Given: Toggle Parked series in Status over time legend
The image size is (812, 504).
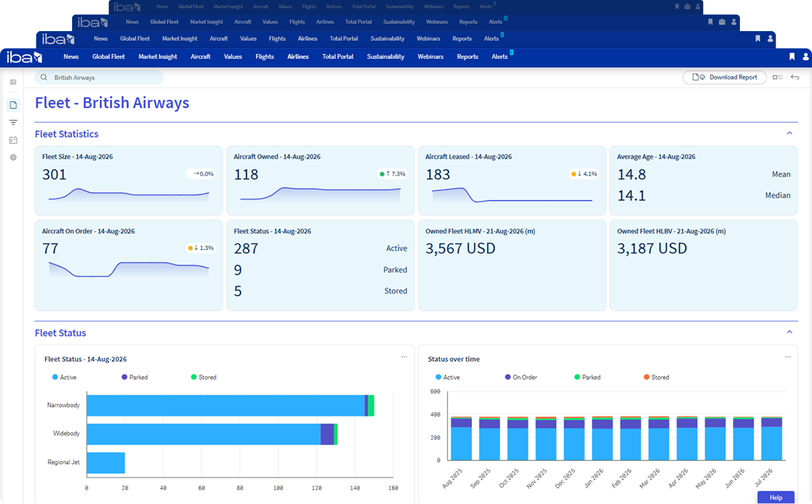Looking at the screenshot, I should 588,378.
